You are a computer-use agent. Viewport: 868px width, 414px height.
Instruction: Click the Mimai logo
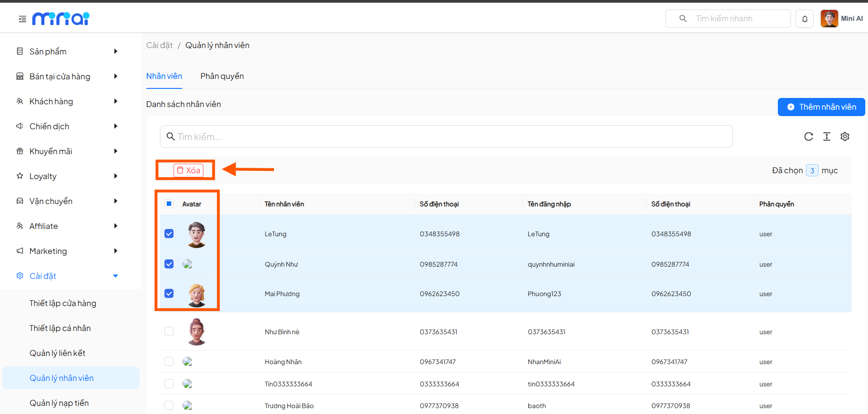[61, 19]
